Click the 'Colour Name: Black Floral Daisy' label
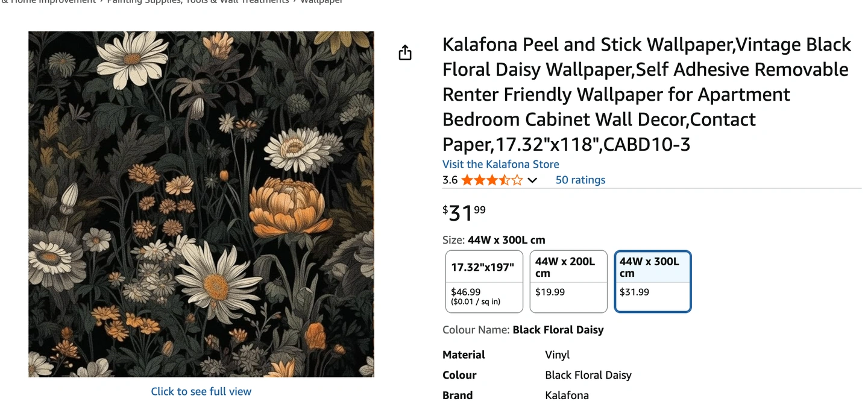Screen dimensions: 868x407 click(523, 330)
